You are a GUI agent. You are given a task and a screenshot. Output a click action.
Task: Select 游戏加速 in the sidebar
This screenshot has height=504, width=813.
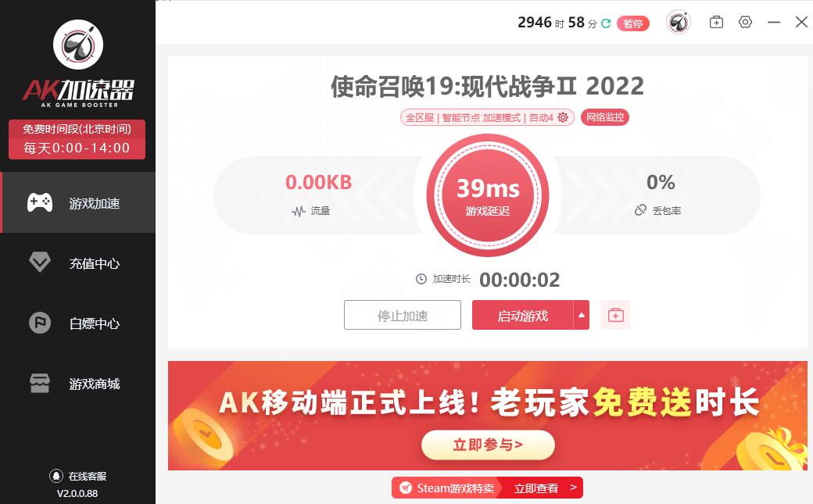[77, 202]
